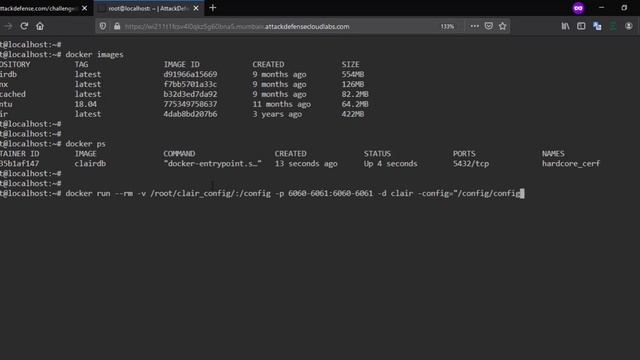The image size is (640, 360).
Task: Open private browsing mask indicator
Action: click(578, 8)
